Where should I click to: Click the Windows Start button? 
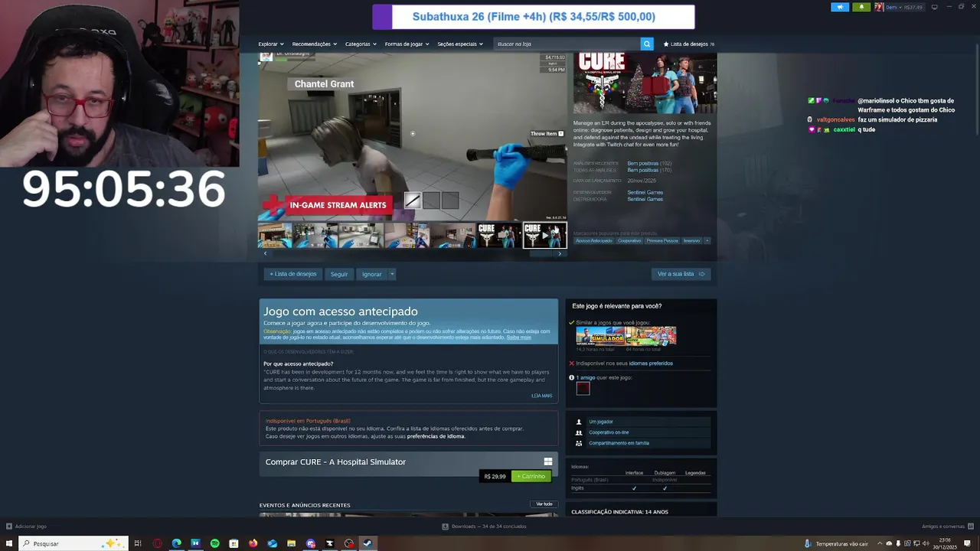[x=9, y=543]
